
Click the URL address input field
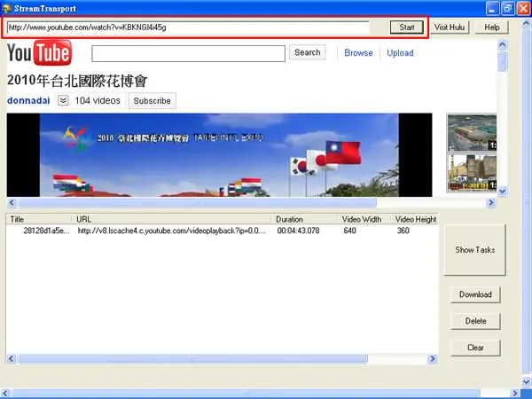[188, 27]
